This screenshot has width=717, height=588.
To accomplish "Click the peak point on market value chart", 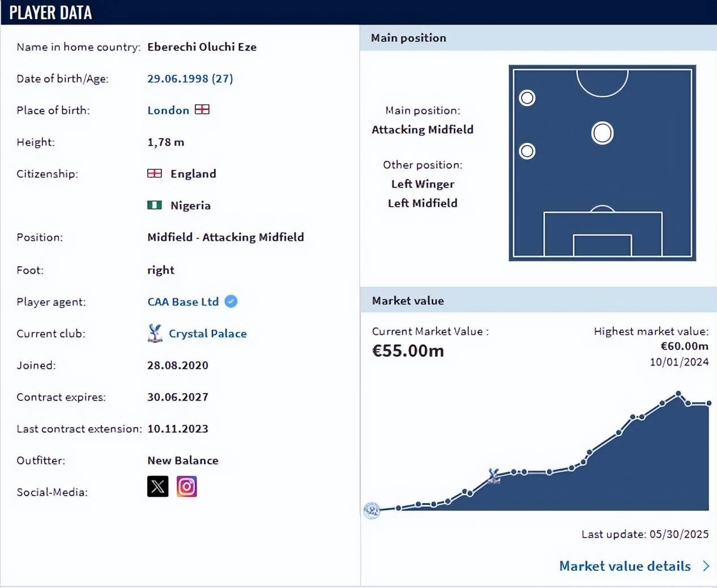I will pyautogui.click(x=678, y=393).
